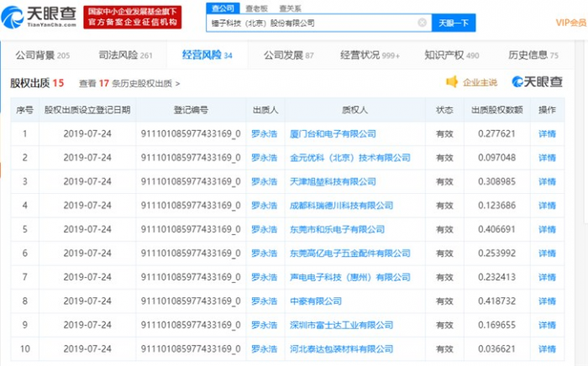588x366 pixels.
Task: Open the VIP会员 link
Action: pyautogui.click(x=571, y=23)
